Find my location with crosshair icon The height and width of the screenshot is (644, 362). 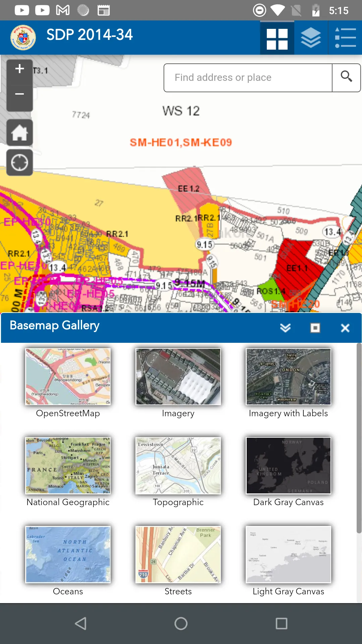(x=20, y=163)
